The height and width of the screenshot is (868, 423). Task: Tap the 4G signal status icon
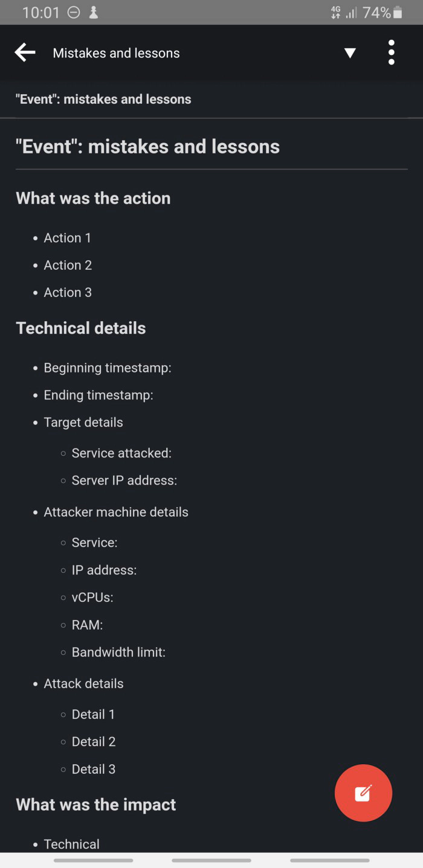[336, 13]
